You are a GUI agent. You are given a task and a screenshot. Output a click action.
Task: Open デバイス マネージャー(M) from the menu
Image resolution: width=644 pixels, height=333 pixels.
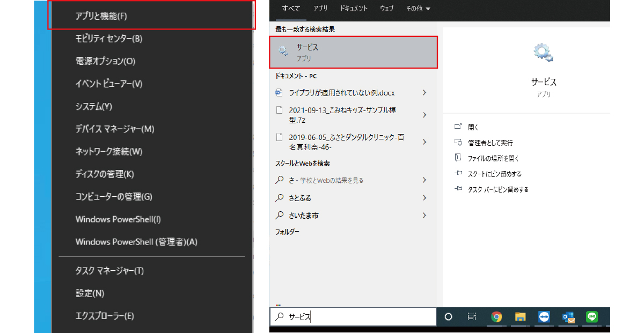pyautogui.click(x=115, y=129)
